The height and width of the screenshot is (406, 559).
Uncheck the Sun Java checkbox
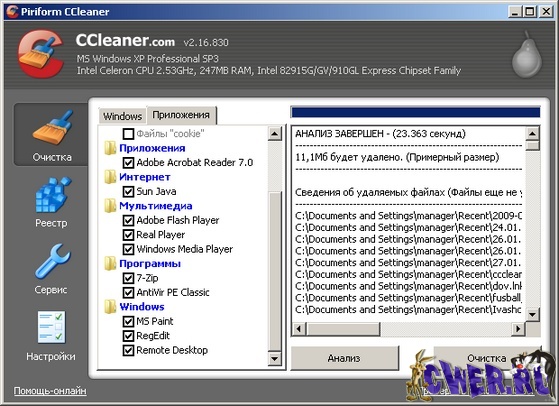128,191
